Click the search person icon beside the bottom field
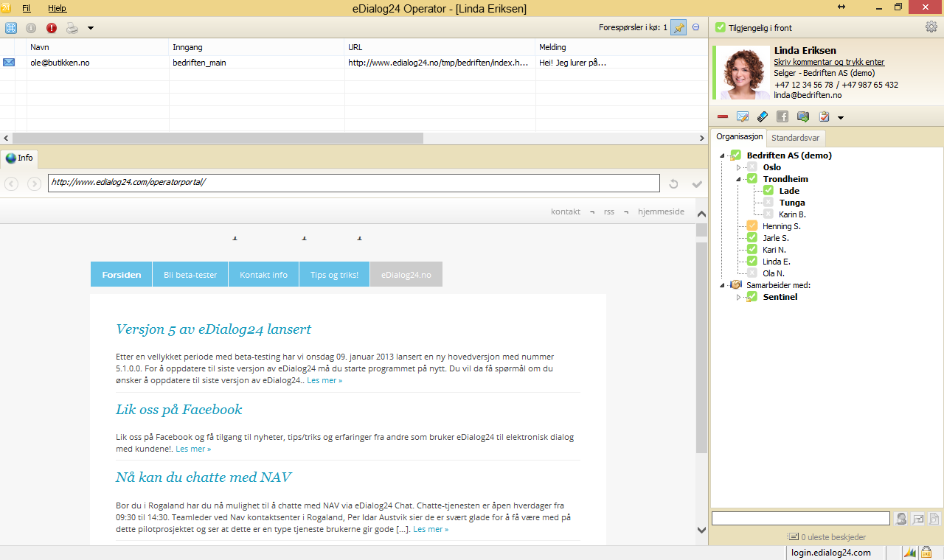This screenshot has width=944, height=560. 901,519
